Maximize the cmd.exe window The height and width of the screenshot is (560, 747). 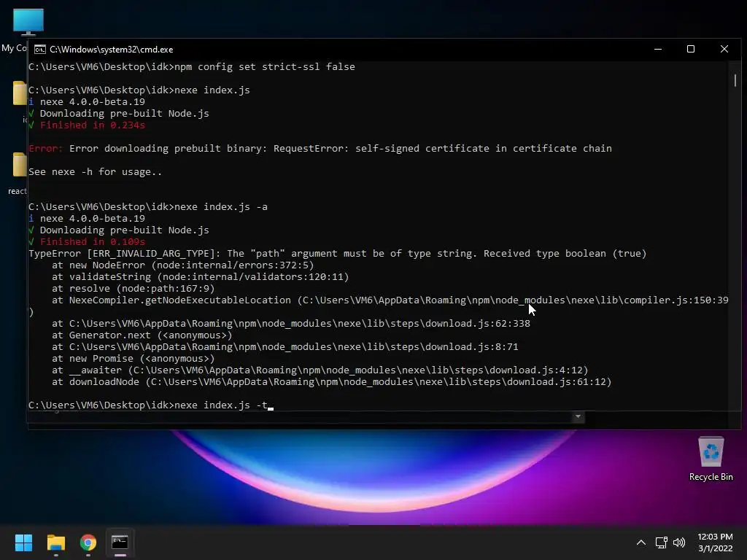pos(691,49)
